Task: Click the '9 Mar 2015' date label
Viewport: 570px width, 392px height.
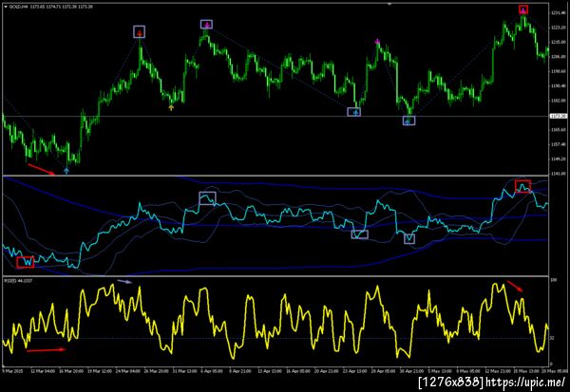Action: (x=12, y=371)
